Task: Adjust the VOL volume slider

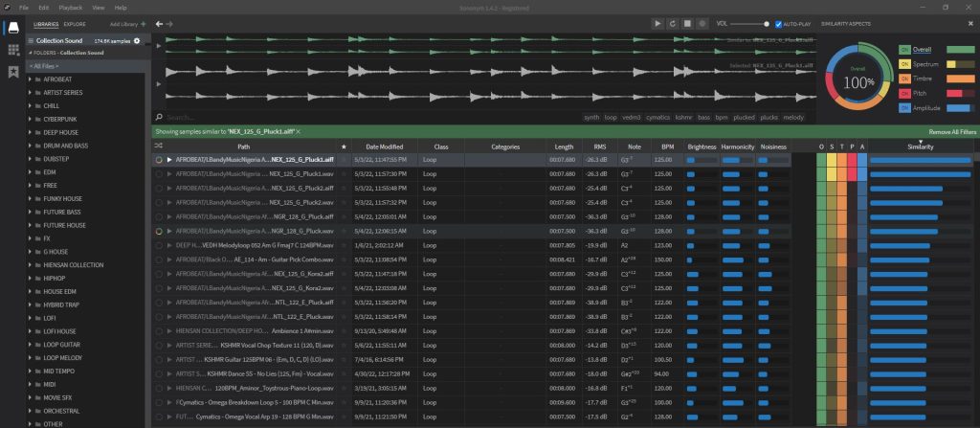Action: (750, 24)
